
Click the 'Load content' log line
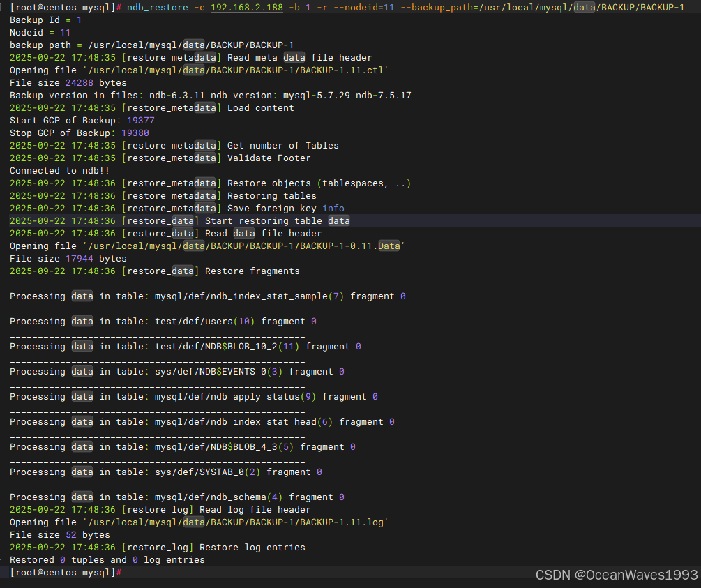click(x=152, y=107)
